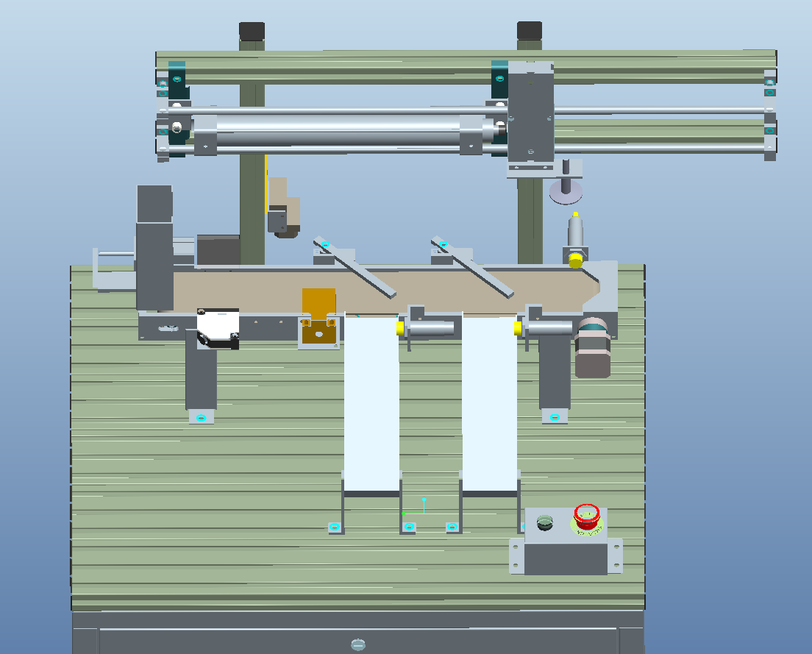Pick the right mounting flange of control box
The height and width of the screenshot is (654, 812).
[x=615, y=555]
